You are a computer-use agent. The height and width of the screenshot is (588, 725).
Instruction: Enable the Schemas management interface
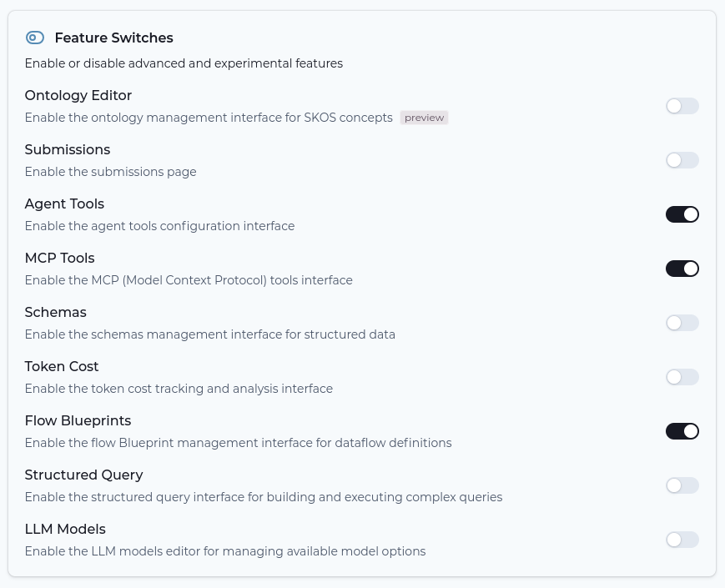tap(682, 323)
